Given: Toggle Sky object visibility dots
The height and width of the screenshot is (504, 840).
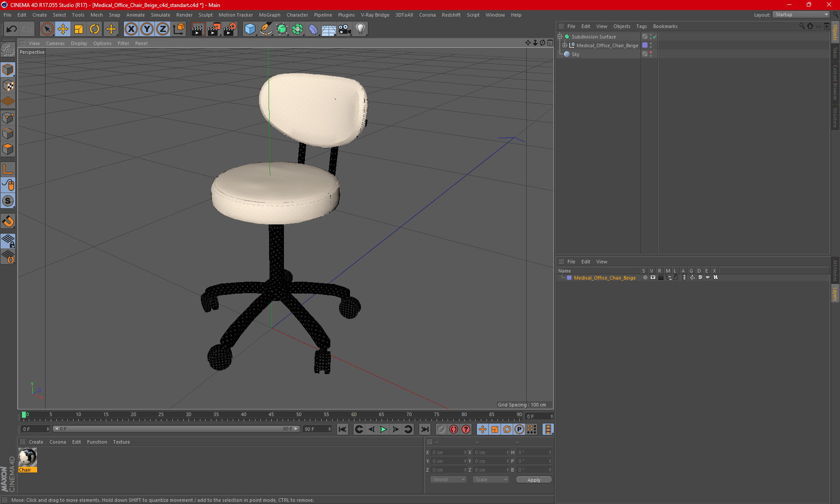Looking at the screenshot, I should coord(651,54).
